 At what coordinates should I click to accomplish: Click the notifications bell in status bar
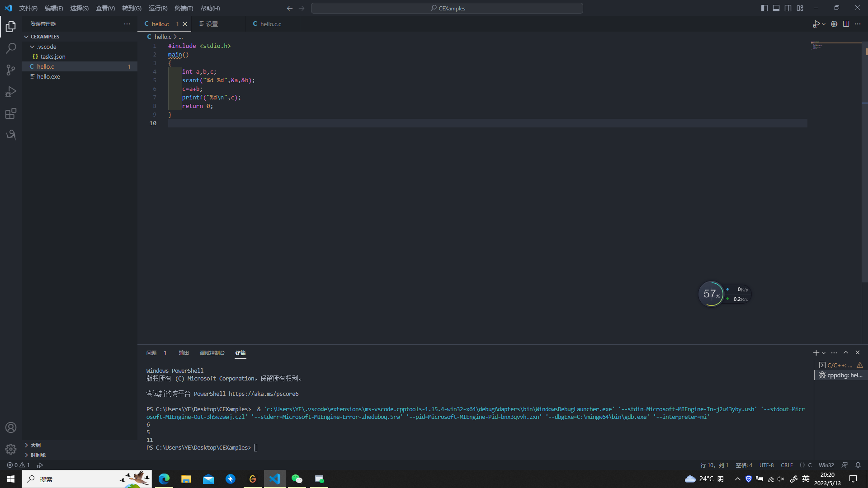coord(858,465)
